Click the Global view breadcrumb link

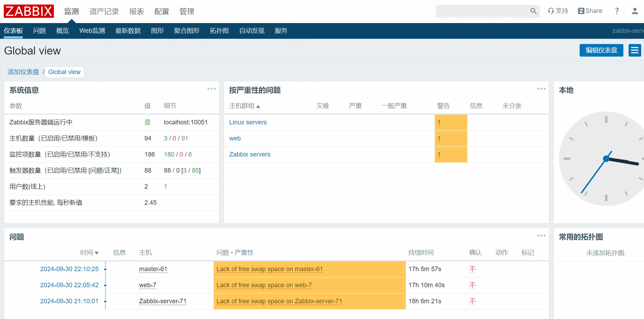click(64, 72)
